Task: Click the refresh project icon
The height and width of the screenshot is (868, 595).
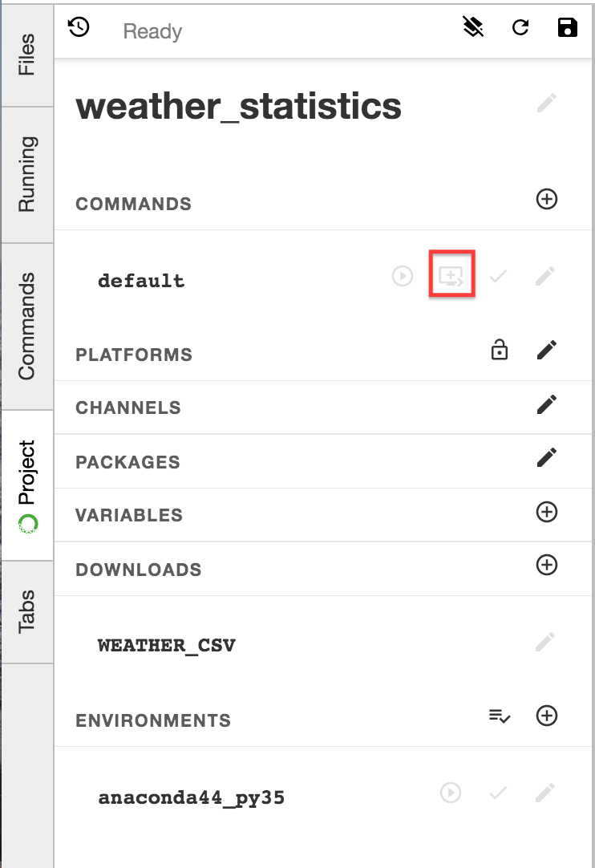Action: click(520, 28)
